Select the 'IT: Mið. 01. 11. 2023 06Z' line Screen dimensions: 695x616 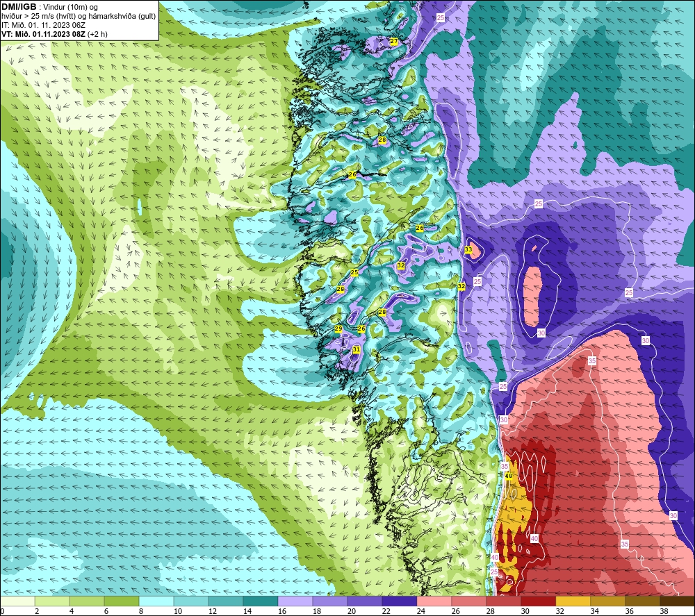click(43, 25)
